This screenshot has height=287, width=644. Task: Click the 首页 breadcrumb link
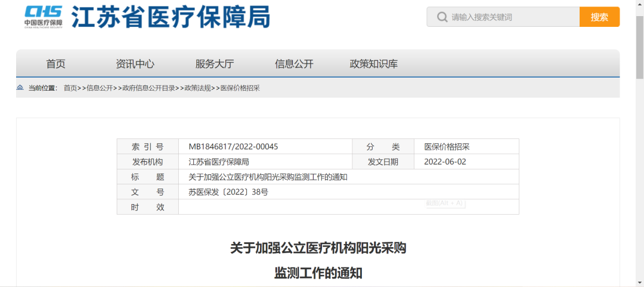click(70, 88)
